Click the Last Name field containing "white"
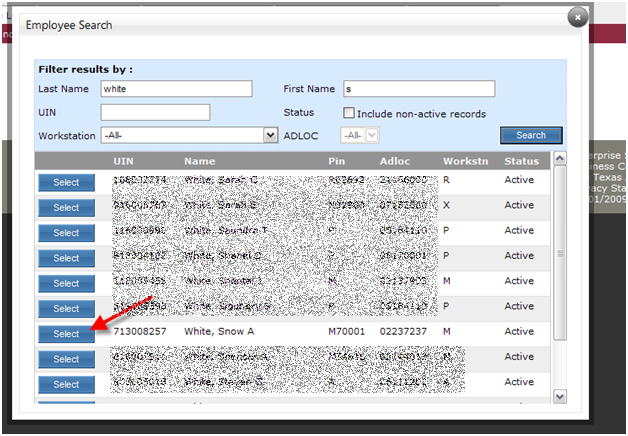 [176, 89]
